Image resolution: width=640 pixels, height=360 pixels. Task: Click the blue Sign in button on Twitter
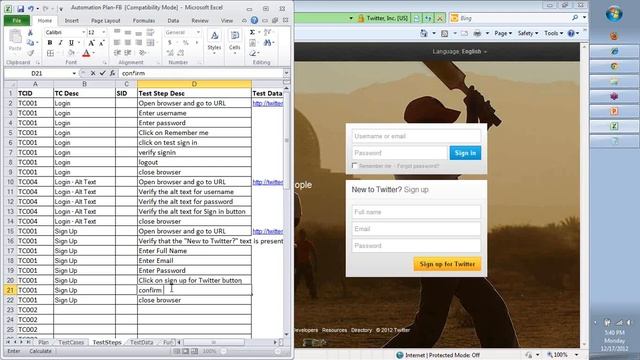(x=465, y=153)
